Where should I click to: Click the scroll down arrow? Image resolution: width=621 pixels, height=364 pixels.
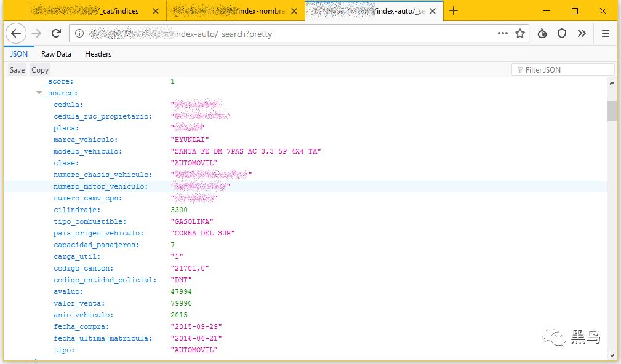point(612,355)
